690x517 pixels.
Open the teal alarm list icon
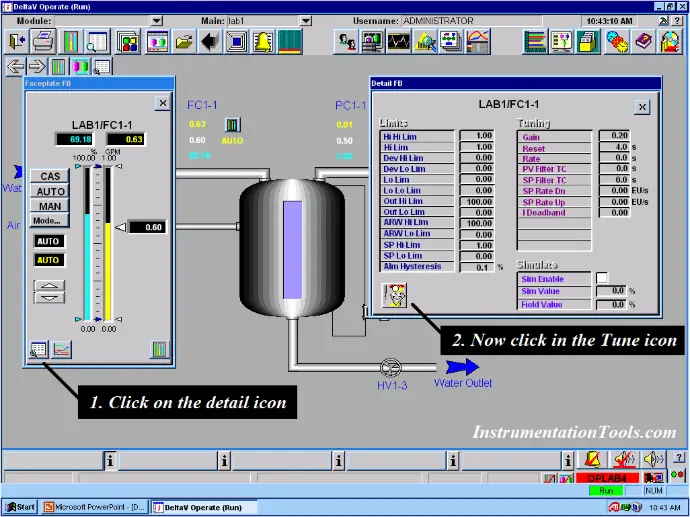click(x=290, y=42)
